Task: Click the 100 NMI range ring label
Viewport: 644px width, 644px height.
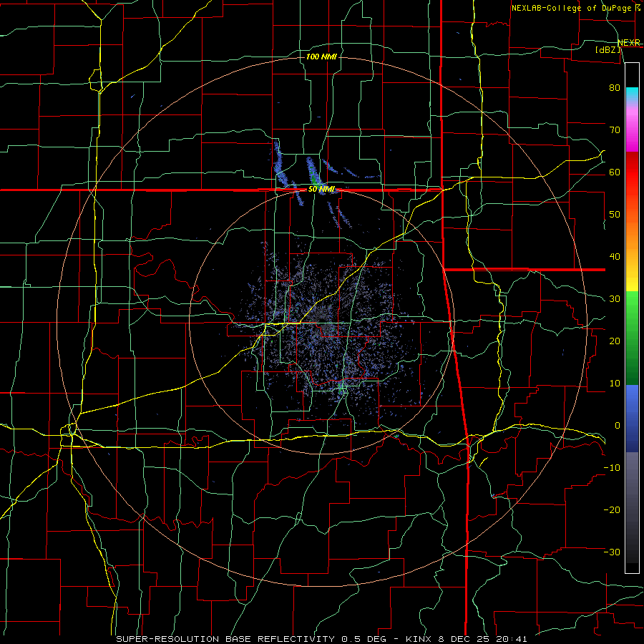Action: tap(321, 57)
